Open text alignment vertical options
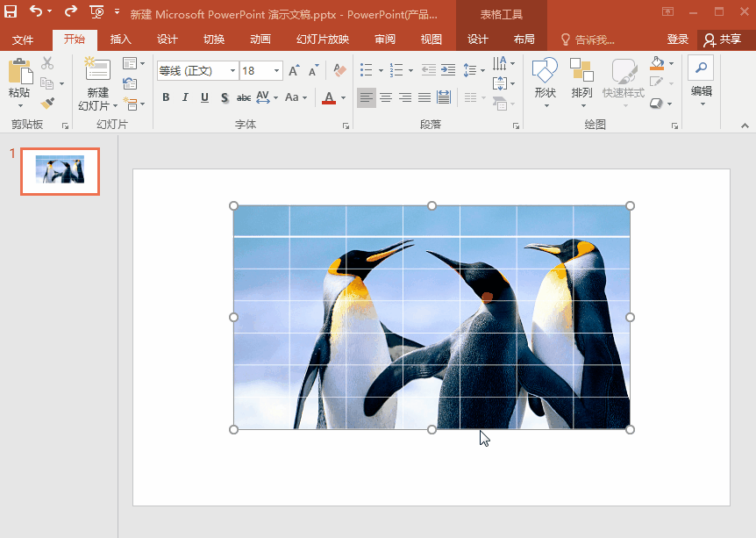The image size is (756, 538). pos(503,83)
